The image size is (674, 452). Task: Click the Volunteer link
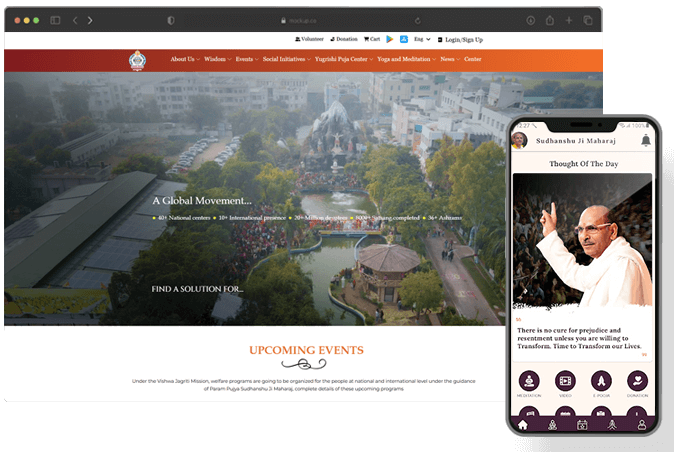(313, 39)
